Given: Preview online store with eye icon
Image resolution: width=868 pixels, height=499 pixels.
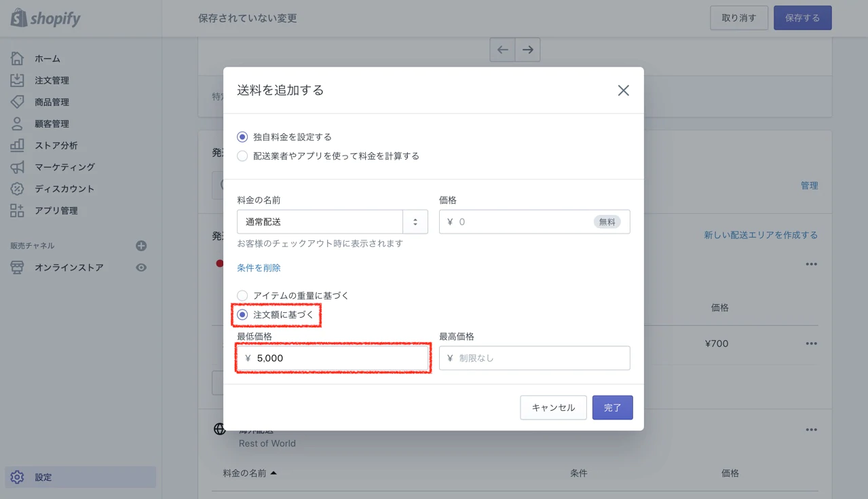Looking at the screenshot, I should pyautogui.click(x=141, y=267).
